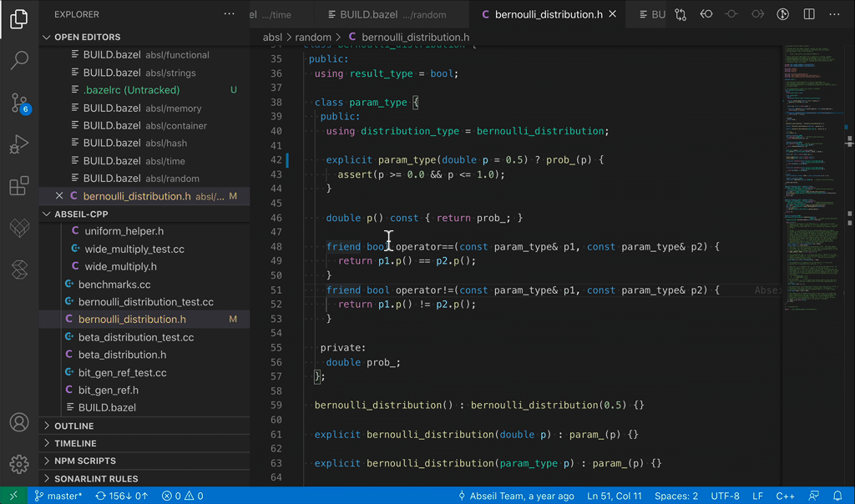Close bernoulli_distribution.h in Open Editors
Image resolution: width=855 pixels, height=504 pixels.
59,195
